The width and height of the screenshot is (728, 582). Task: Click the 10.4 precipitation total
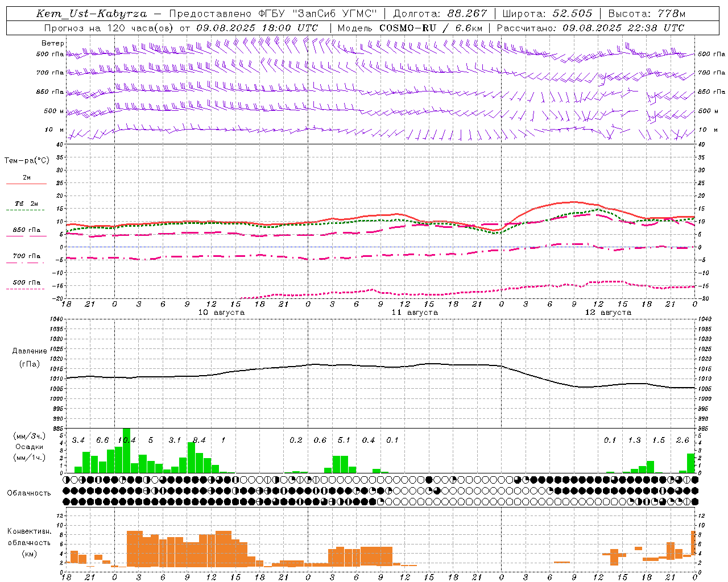126,440
